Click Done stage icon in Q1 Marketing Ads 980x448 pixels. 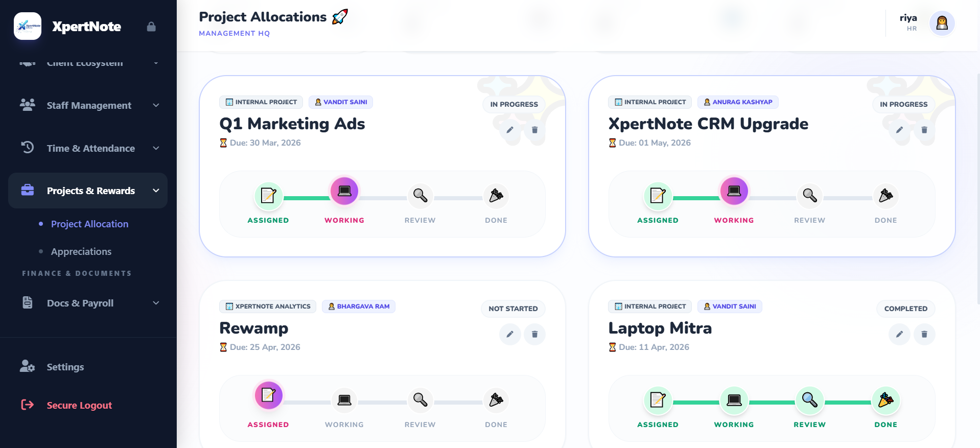coord(496,196)
